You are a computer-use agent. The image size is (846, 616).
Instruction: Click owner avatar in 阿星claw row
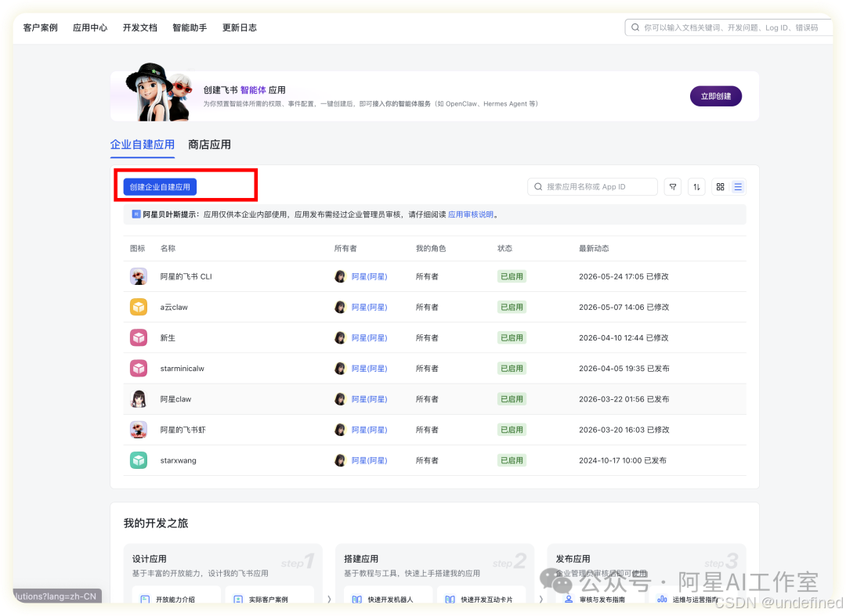pyautogui.click(x=340, y=399)
